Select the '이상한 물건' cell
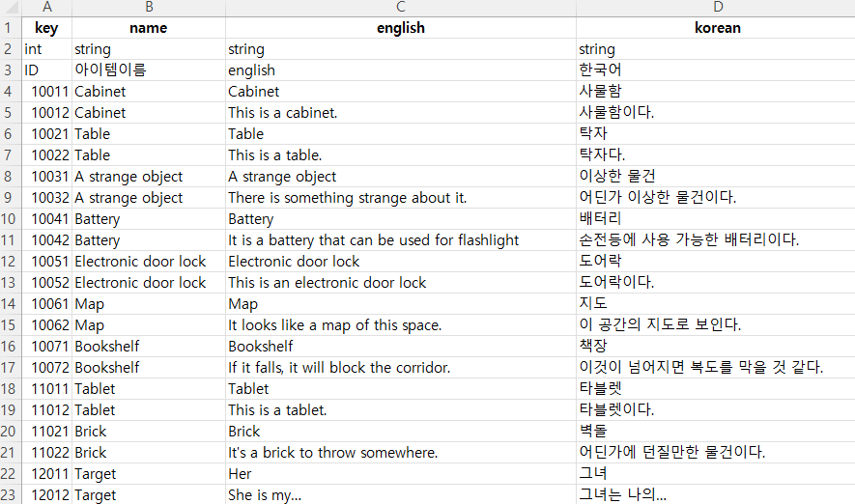855x504 pixels. click(716, 177)
